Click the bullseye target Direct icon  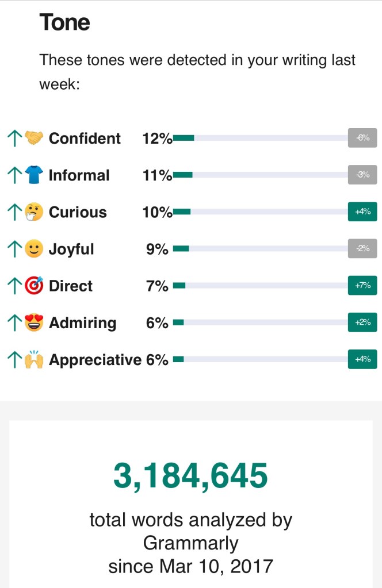[35, 286]
